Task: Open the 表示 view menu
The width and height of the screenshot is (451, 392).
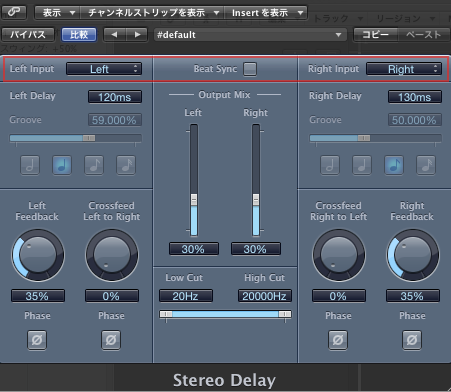Action: click(58, 13)
